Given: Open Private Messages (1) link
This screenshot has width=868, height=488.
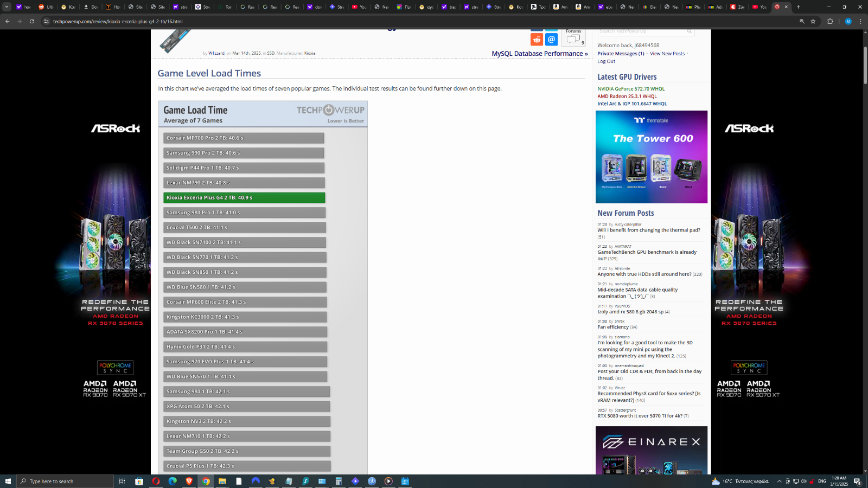Looking at the screenshot, I should click(621, 54).
